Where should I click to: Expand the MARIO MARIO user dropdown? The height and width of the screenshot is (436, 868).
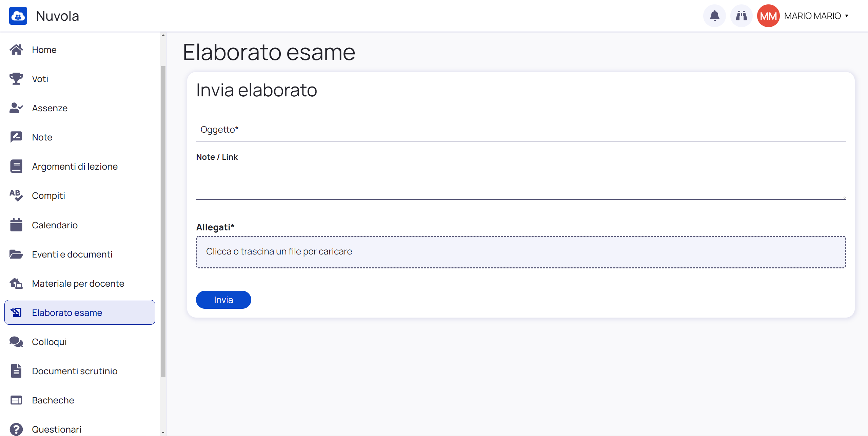coord(816,16)
